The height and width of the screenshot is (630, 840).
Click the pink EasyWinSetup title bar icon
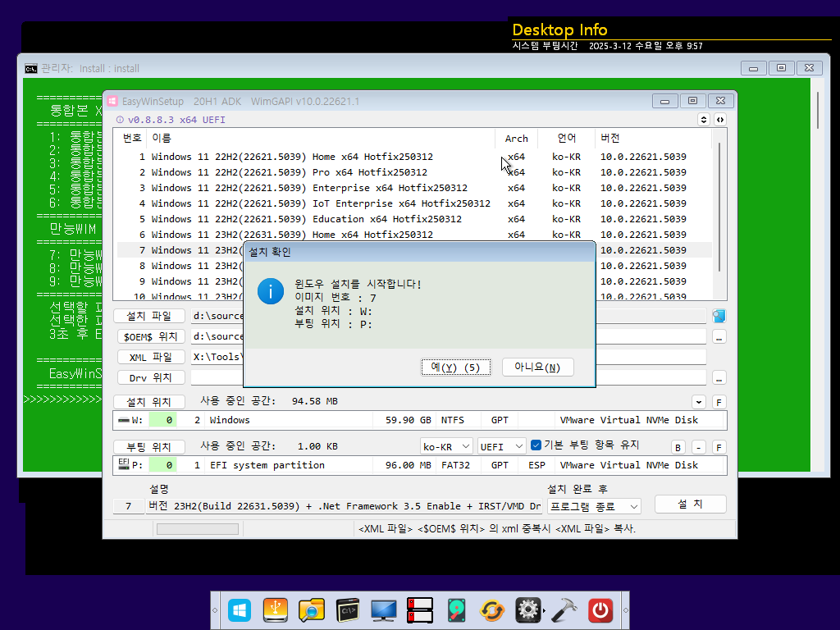[112, 101]
